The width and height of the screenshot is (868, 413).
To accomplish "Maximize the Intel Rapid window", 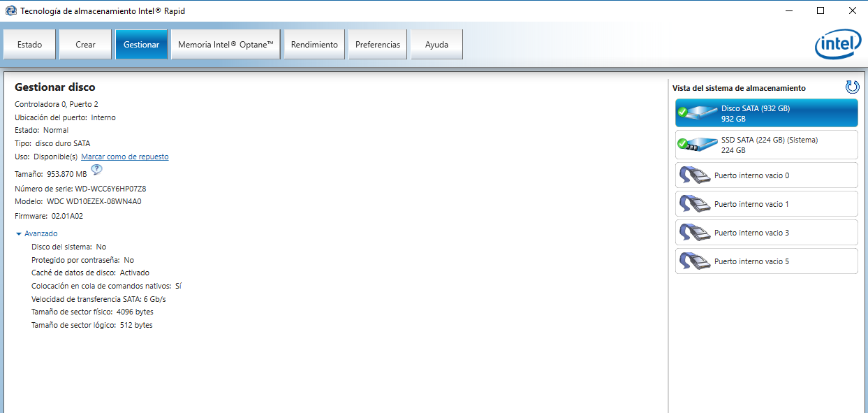I will (x=821, y=11).
